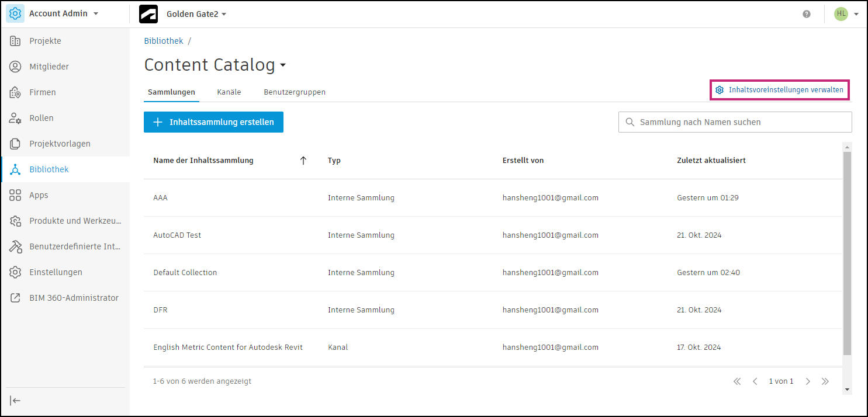
Task: Sort by name using arrow icon
Action: [x=303, y=161]
